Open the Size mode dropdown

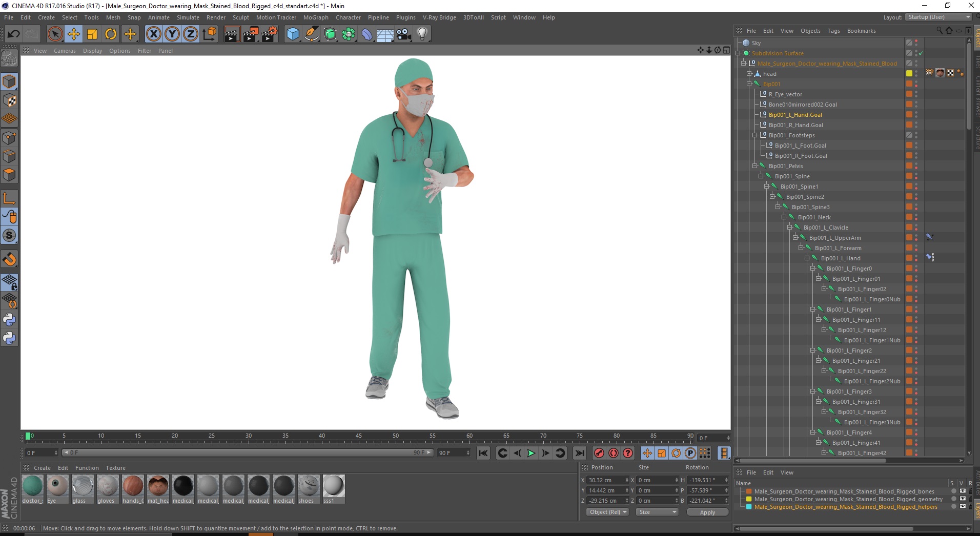[x=657, y=512]
